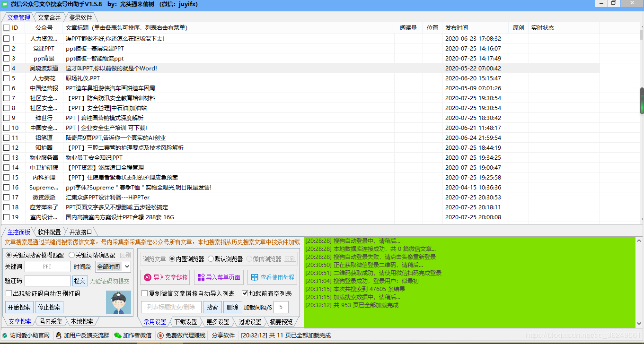Open the 开放接口 tab
644x344 pixels.
tap(80, 232)
